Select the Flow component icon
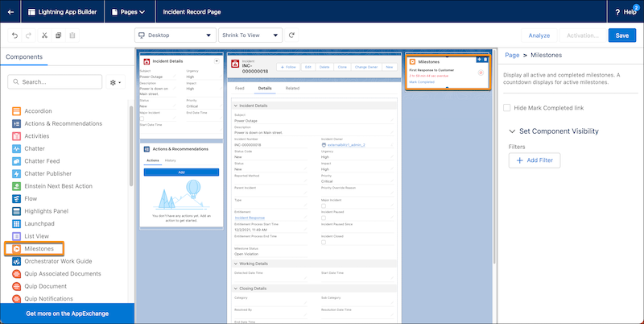 coord(16,198)
